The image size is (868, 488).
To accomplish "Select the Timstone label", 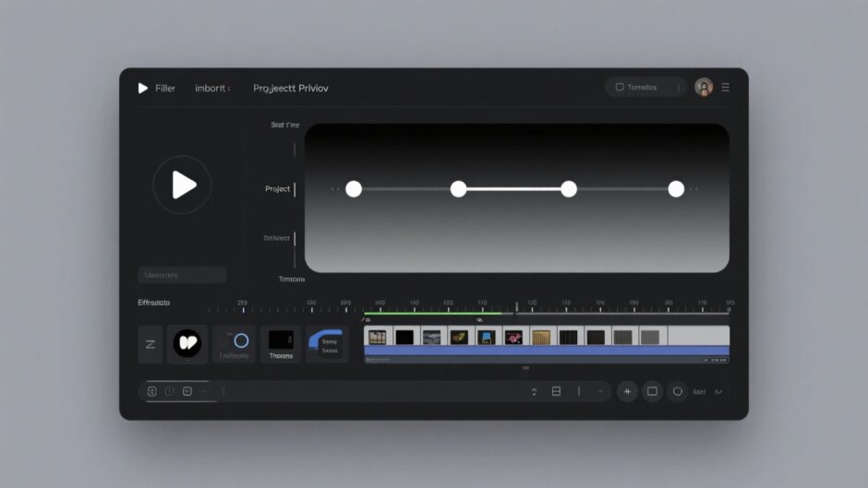I will (291, 279).
